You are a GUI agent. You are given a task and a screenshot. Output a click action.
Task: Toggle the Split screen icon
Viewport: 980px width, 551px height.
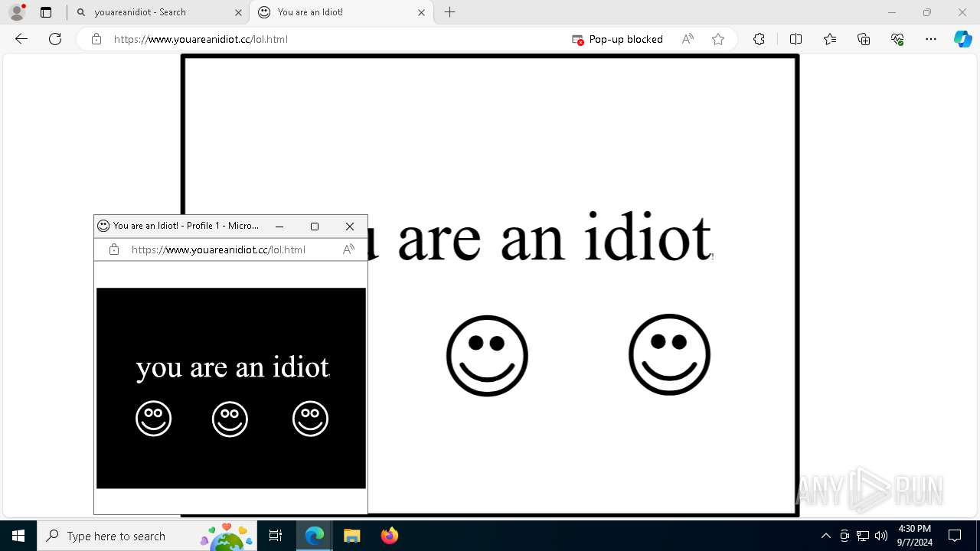(x=795, y=39)
